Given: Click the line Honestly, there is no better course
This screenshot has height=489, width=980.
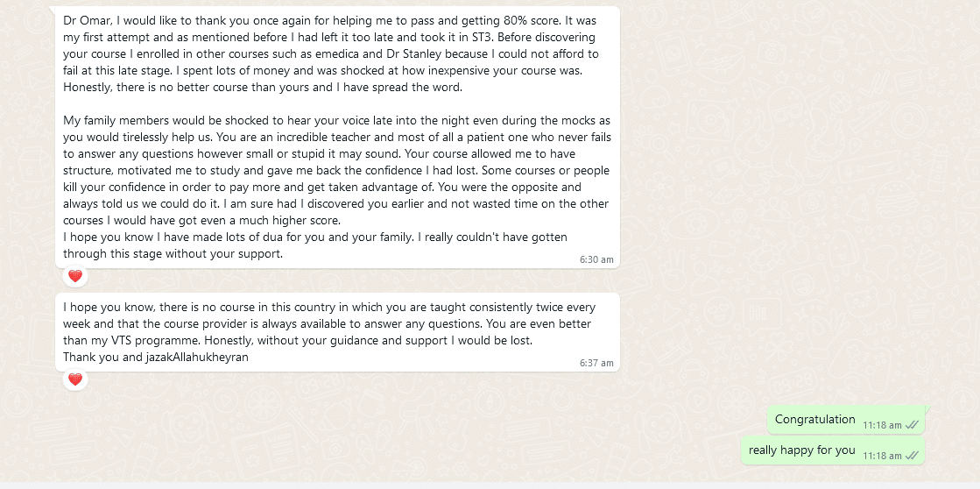Looking at the screenshot, I should point(263,87).
